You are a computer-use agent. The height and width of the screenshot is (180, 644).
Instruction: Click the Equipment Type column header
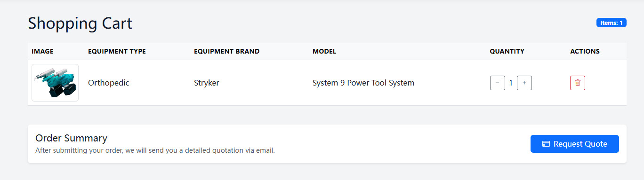click(x=117, y=51)
